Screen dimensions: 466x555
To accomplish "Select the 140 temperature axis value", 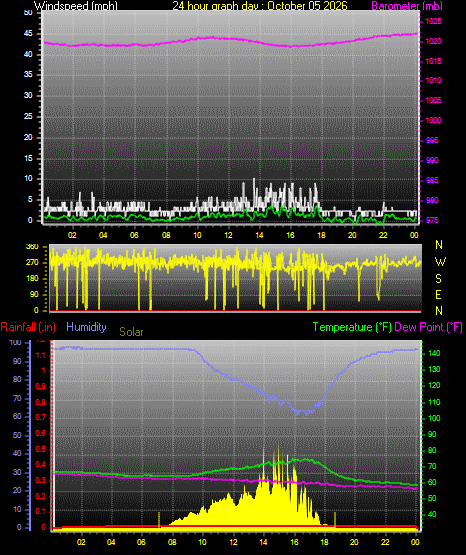I will [434, 353].
